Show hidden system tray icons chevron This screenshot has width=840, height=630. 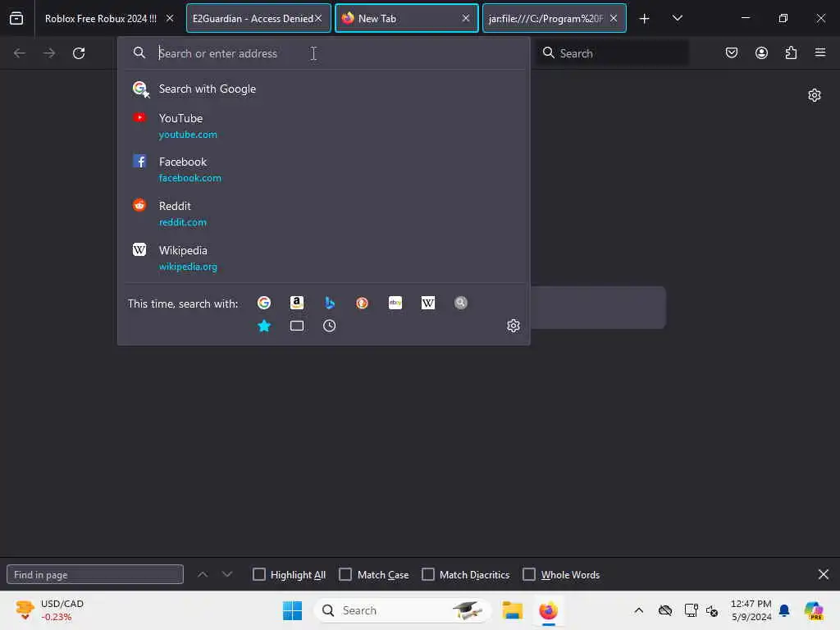(638, 610)
